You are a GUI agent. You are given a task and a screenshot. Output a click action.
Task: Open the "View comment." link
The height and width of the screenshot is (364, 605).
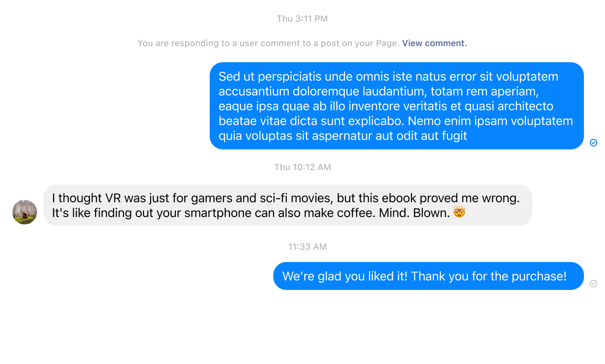(x=434, y=43)
